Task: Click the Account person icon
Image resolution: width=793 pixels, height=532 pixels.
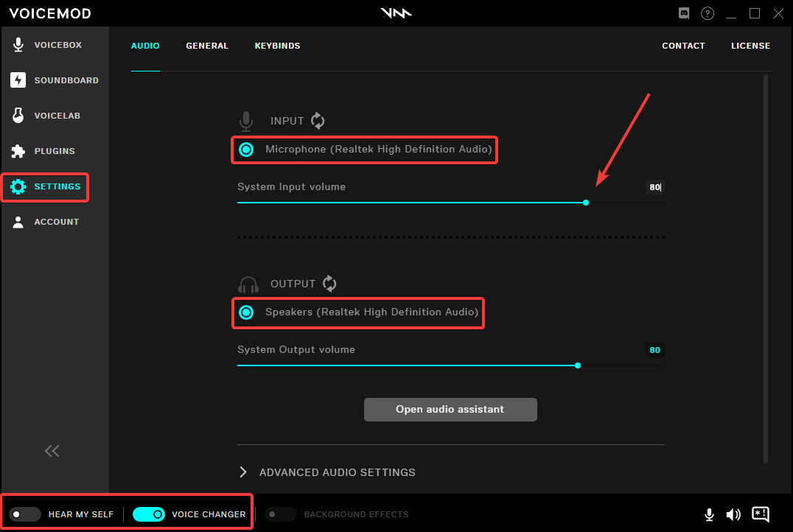Action: click(x=18, y=222)
